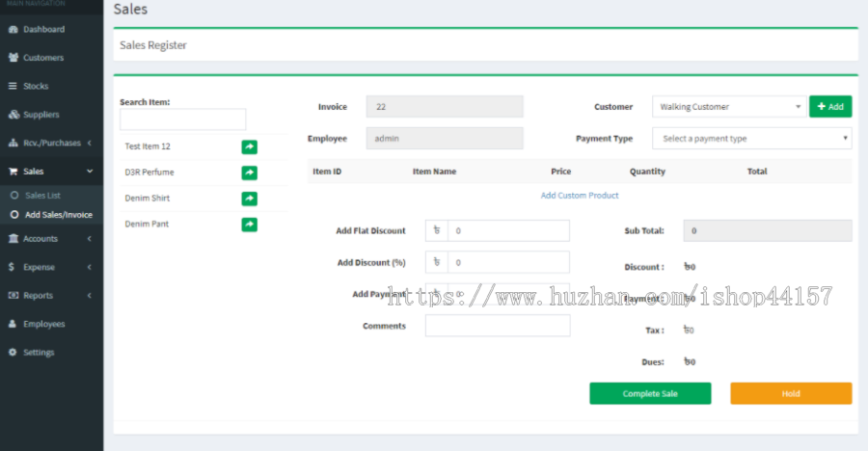Click the Add Sales/Invoice circle icon
The height and width of the screenshot is (451, 868).
pyautogui.click(x=14, y=215)
